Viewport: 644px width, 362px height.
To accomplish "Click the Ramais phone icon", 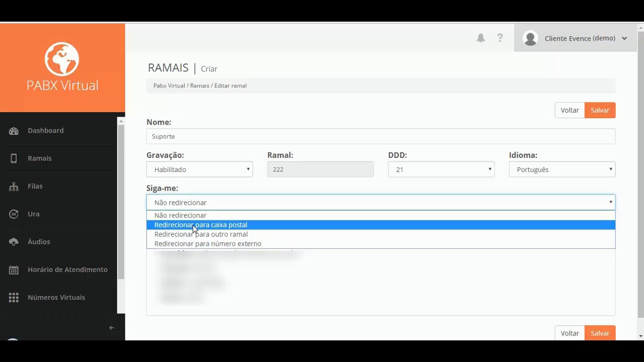I will click(14, 158).
